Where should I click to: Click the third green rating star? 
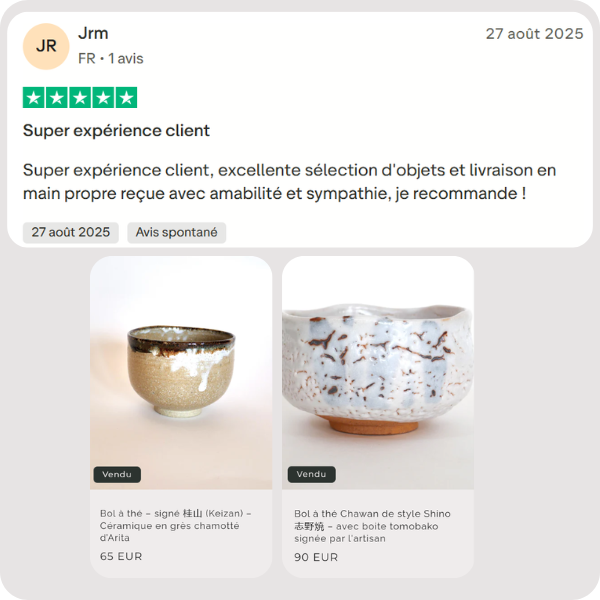click(x=80, y=98)
